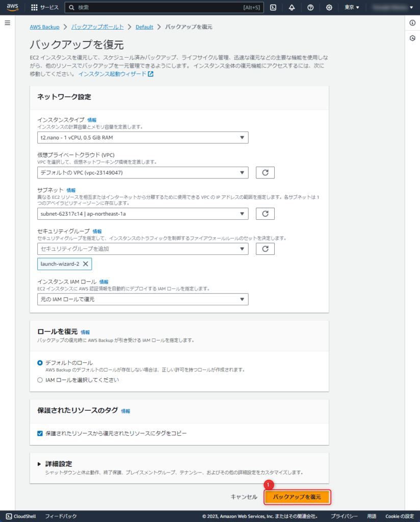420x522 pixels.
Task: Refresh the subnet list
Action: 265,214
